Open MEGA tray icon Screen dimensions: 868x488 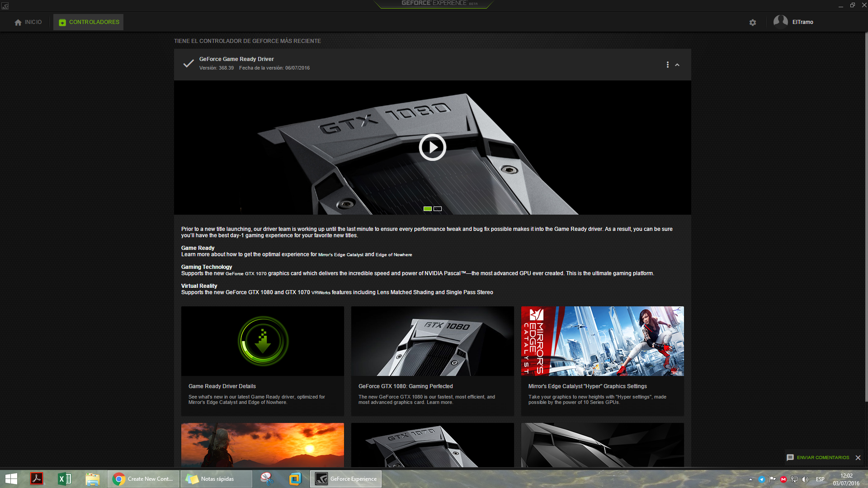[783, 479]
